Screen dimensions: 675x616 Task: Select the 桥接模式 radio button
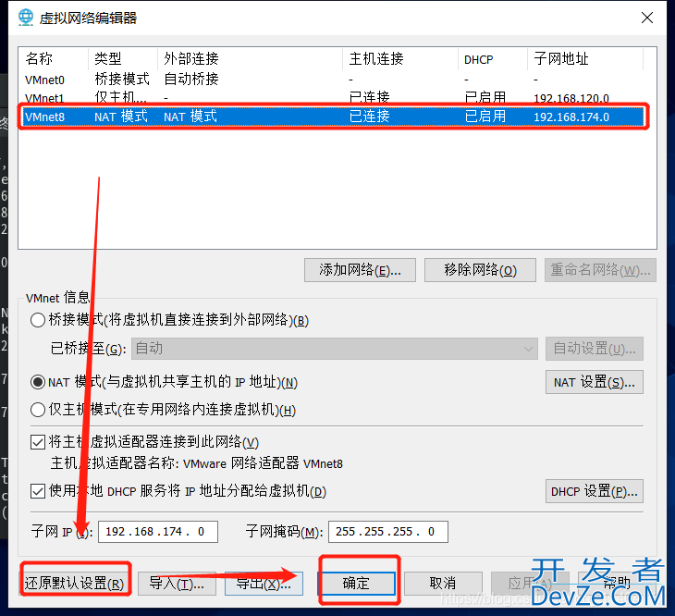click(x=38, y=320)
